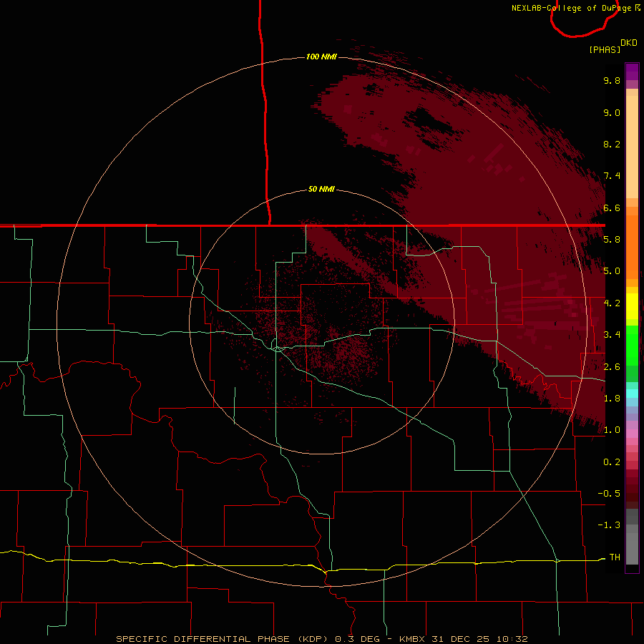This screenshot has width=644, height=644.
Task: Select the 4.2 scale label
Action: pos(612,303)
